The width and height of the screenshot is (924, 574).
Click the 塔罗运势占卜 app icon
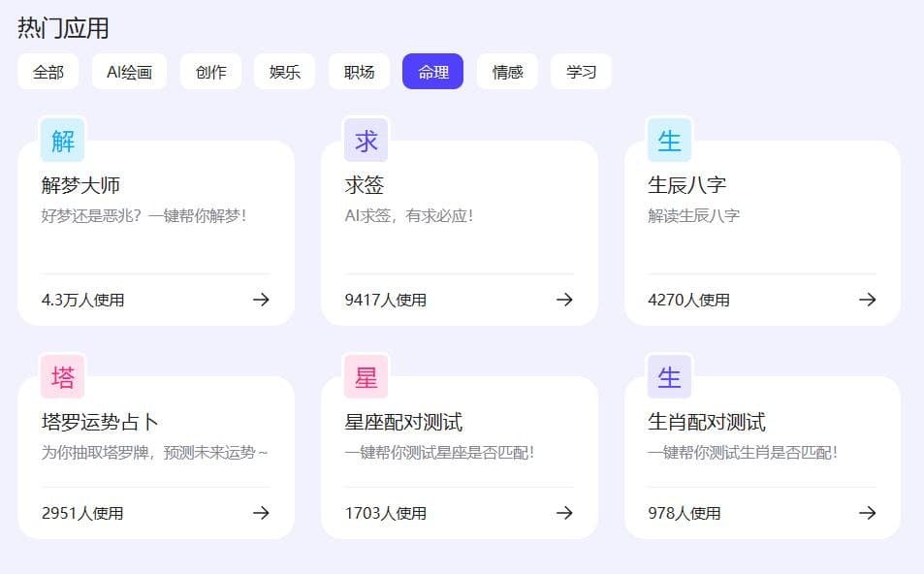tap(61, 377)
